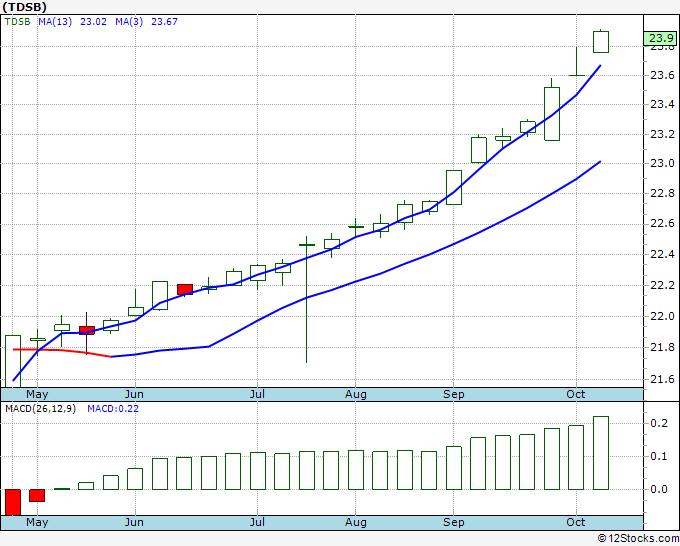Click May on the MACD panel date axis
Viewport: 680px width, 546px height.
(x=37, y=522)
